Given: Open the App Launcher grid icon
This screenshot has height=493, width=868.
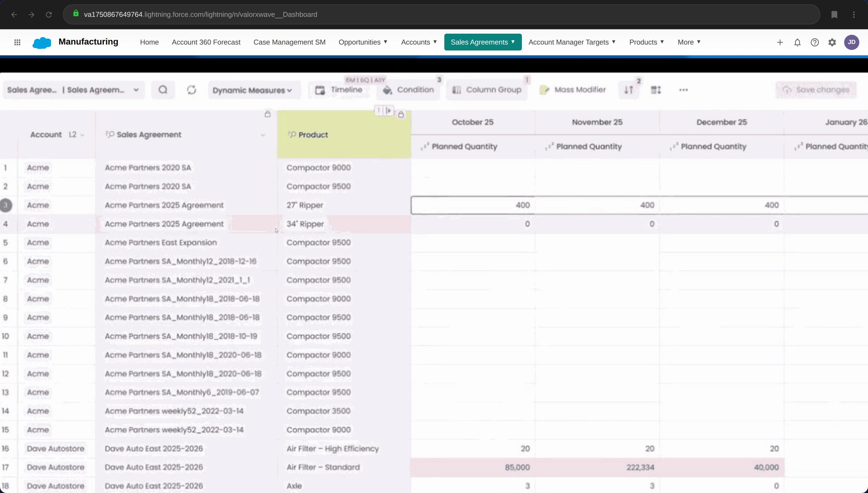Looking at the screenshot, I should point(17,42).
